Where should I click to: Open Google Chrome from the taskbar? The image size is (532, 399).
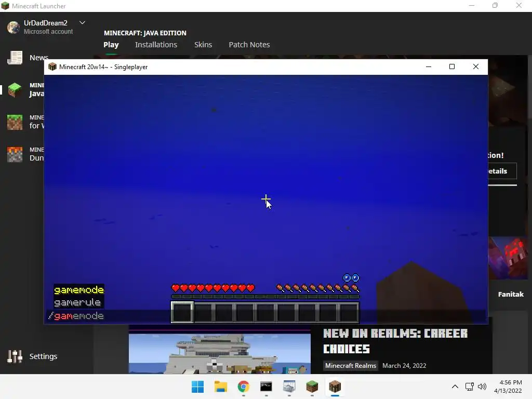[243, 387]
